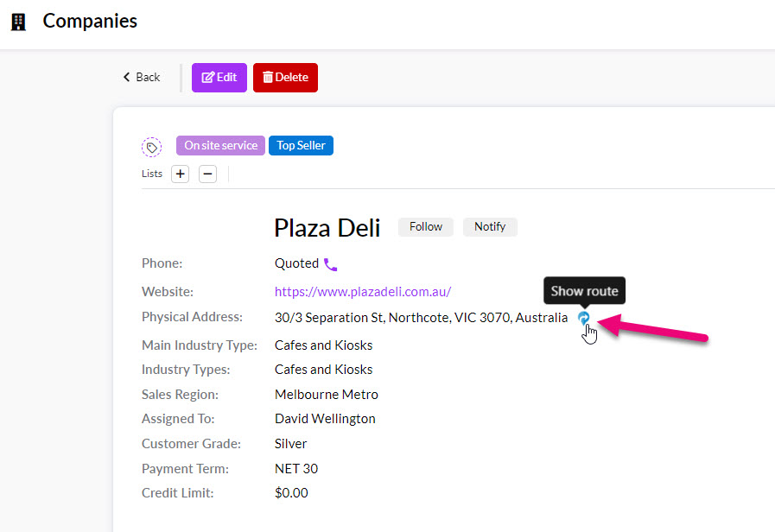Click the purple phone call icon
This screenshot has width=775, height=532.
coord(330,264)
